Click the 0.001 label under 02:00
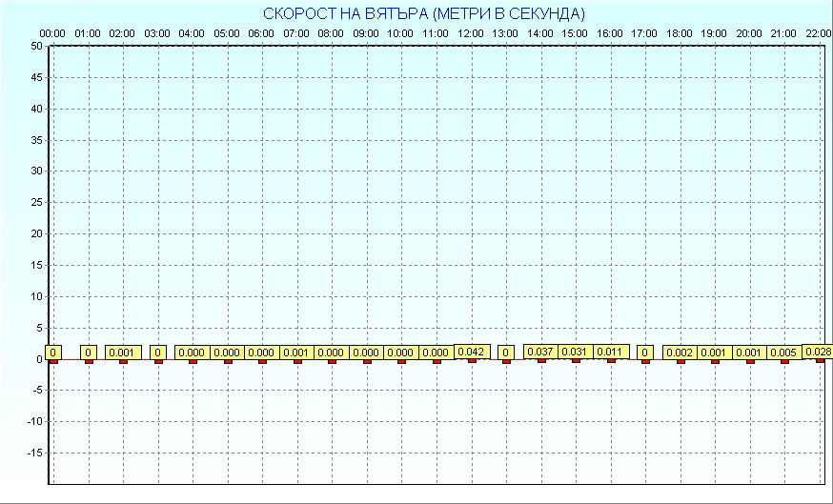 pyautogui.click(x=123, y=353)
